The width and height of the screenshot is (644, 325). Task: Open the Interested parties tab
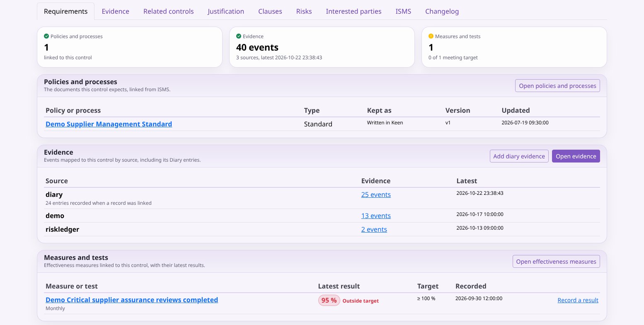click(353, 11)
